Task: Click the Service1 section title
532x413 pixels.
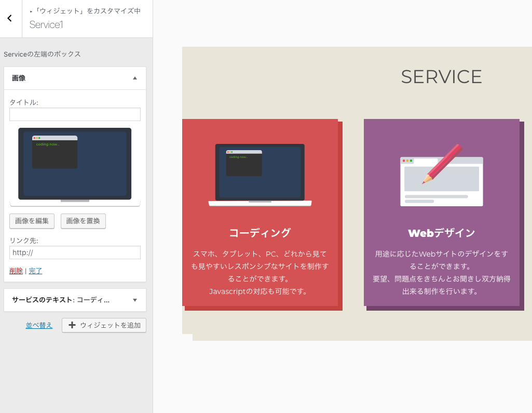Action: coord(46,25)
